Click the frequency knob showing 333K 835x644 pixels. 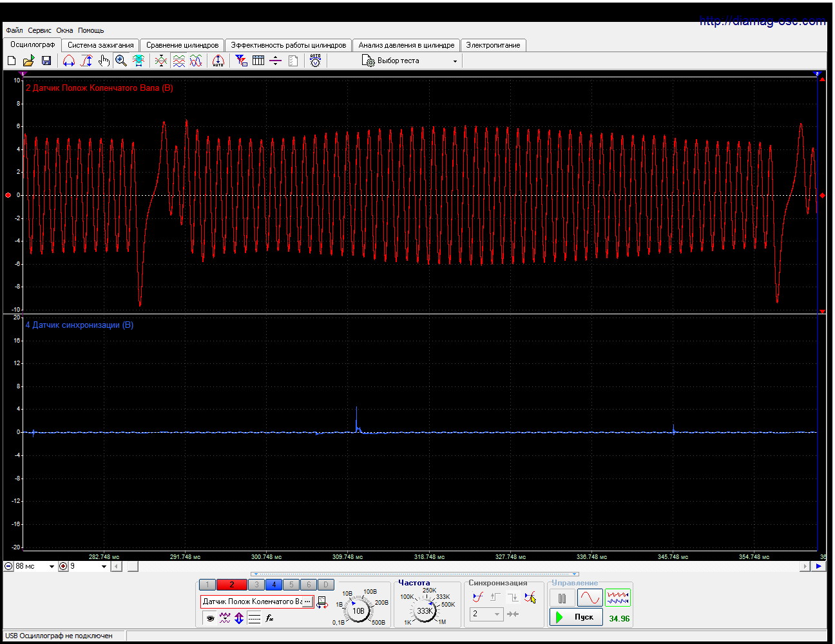click(x=425, y=611)
